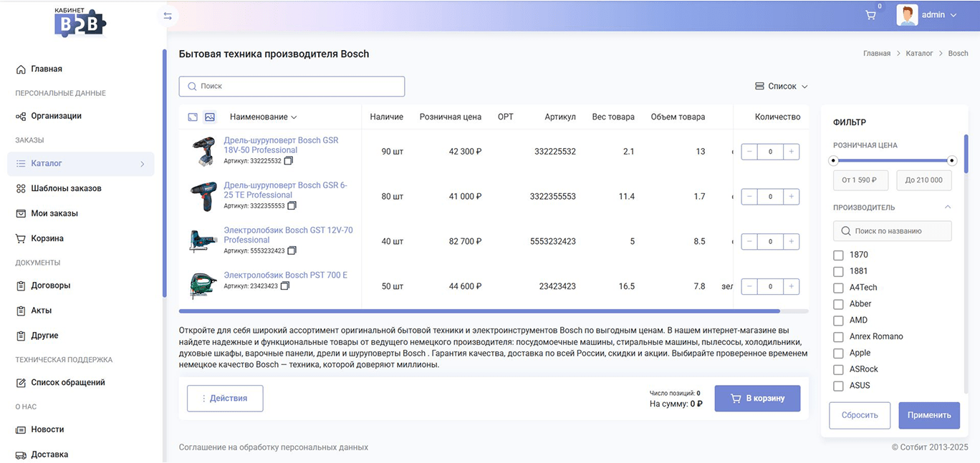
Task: Click the Список обращений edit icon
Action: pyautogui.click(x=21, y=383)
